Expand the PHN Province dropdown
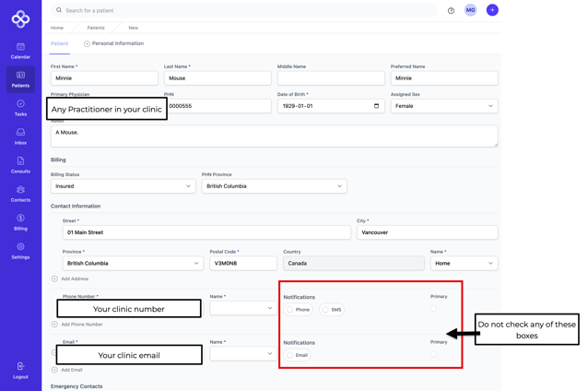 coord(274,186)
